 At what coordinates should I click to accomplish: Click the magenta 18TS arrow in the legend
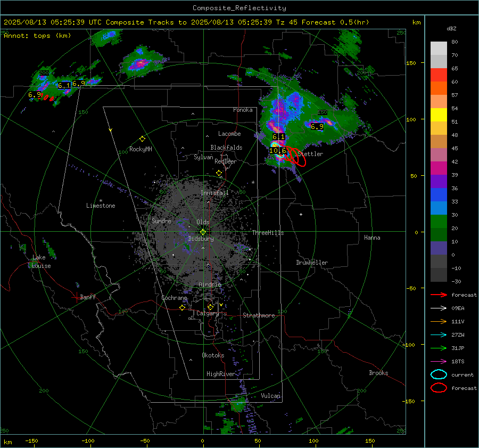(439, 362)
